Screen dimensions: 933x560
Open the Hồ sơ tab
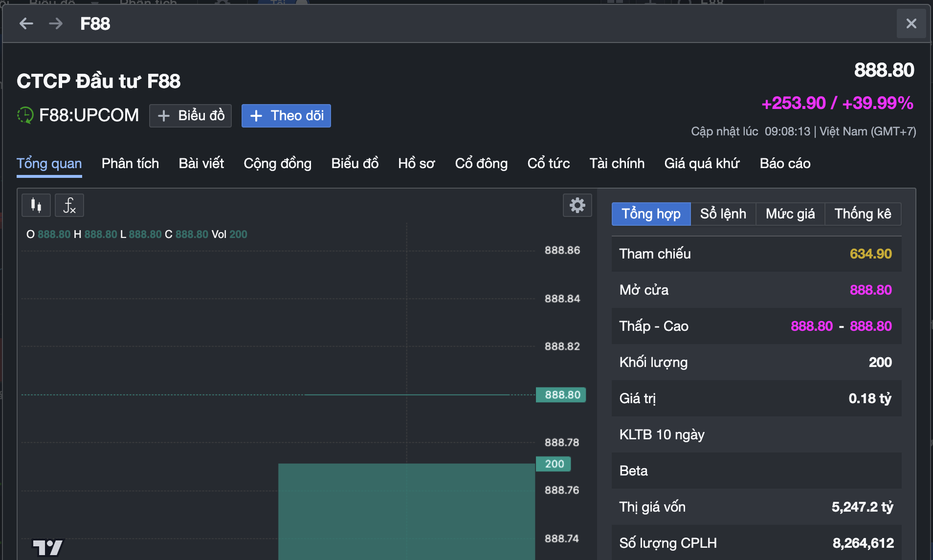click(x=416, y=163)
